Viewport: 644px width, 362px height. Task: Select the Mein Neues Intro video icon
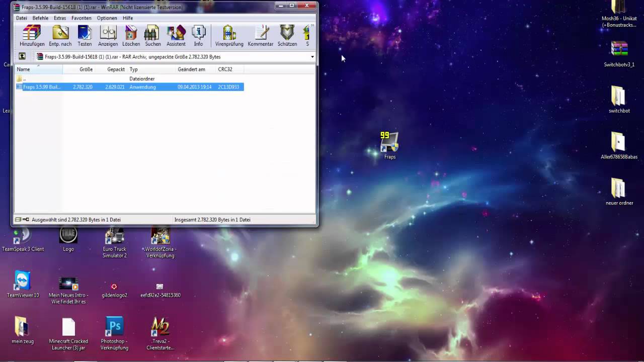(68, 290)
